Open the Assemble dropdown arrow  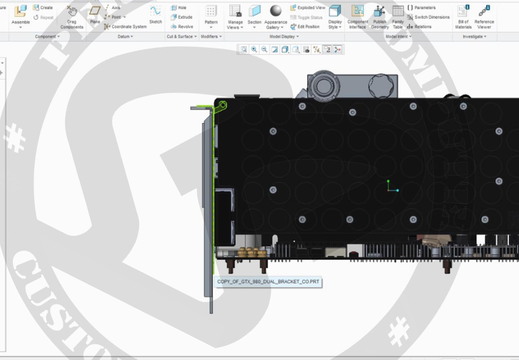click(21, 28)
